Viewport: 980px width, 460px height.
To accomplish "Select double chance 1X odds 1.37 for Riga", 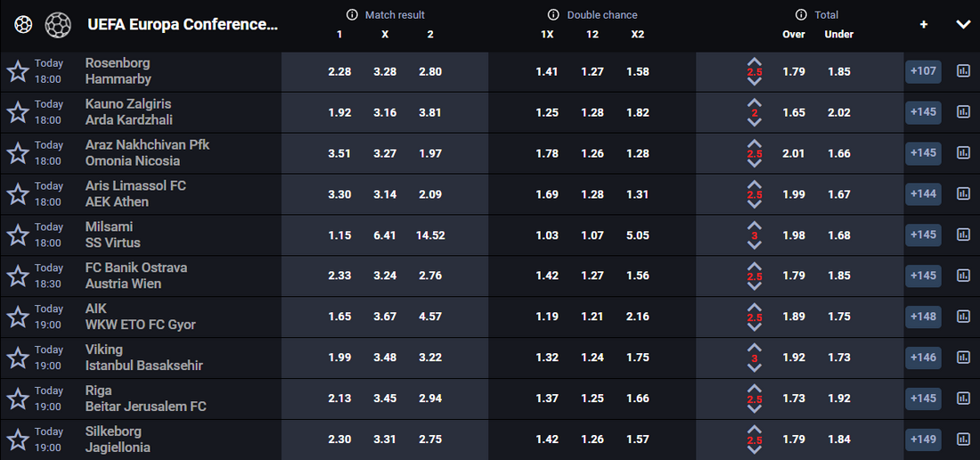I will click(x=547, y=398).
